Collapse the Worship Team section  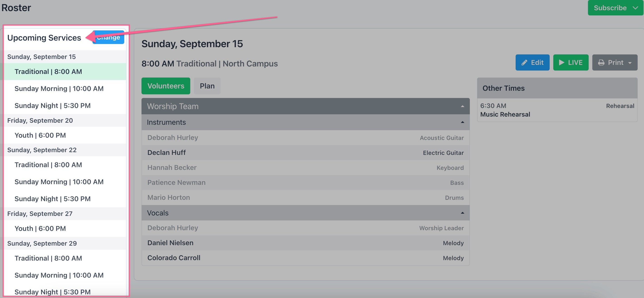[463, 106]
